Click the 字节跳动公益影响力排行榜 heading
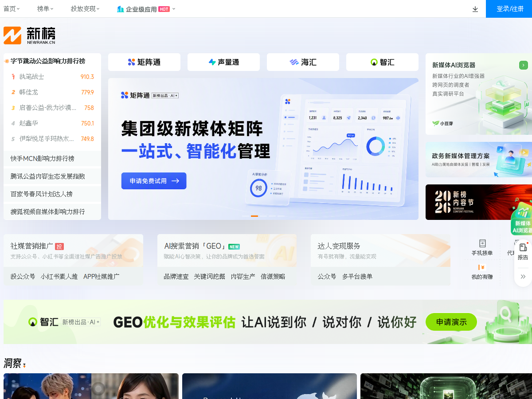Viewport: 532px width, 399px height. (x=48, y=61)
